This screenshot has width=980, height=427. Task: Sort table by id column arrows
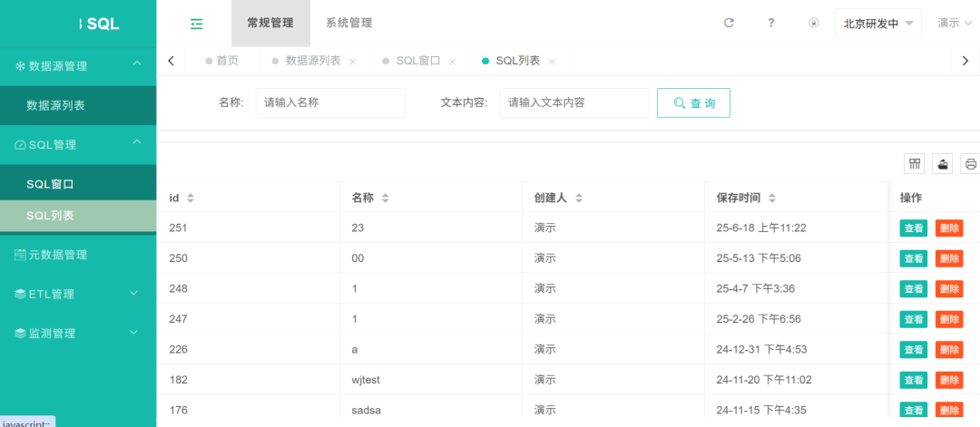[x=191, y=198]
